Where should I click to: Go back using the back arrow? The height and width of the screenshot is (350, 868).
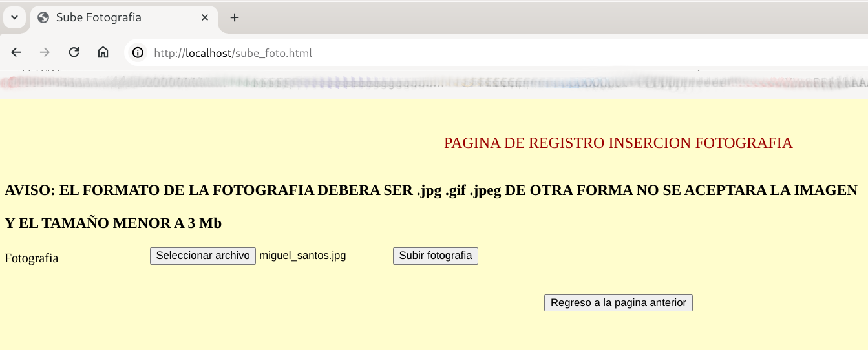pos(16,53)
